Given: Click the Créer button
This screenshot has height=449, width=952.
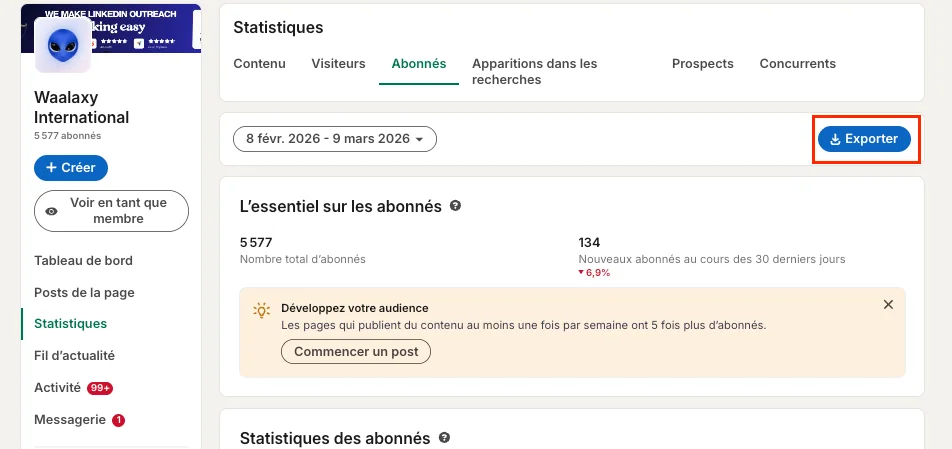Looking at the screenshot, I should click(x=71, y=168).
